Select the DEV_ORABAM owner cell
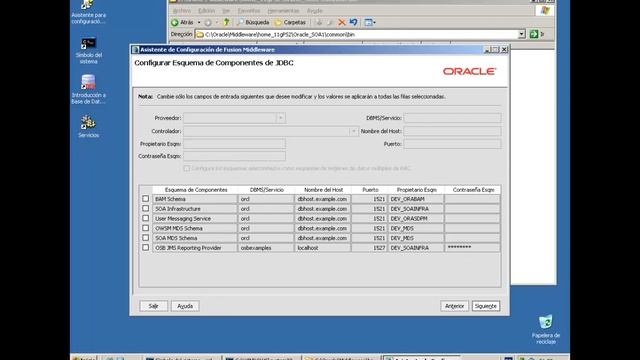The width and height of the screenshot is (640, 360). [416, 199]
